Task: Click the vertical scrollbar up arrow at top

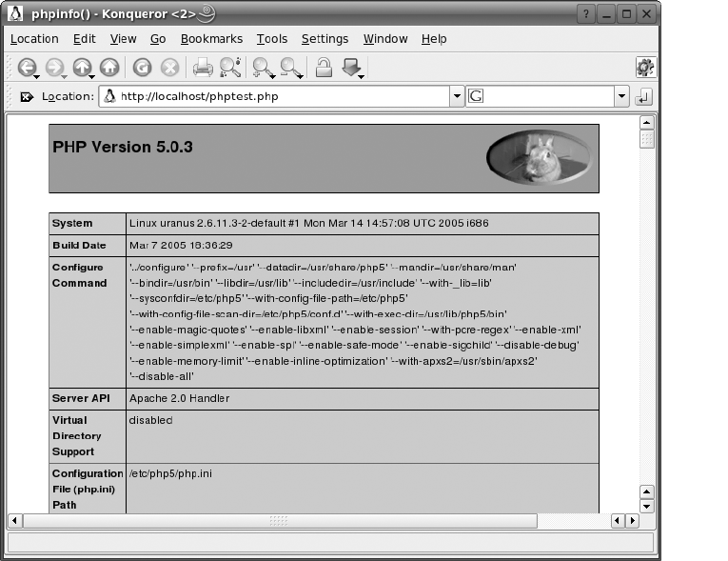Action: 647,123
